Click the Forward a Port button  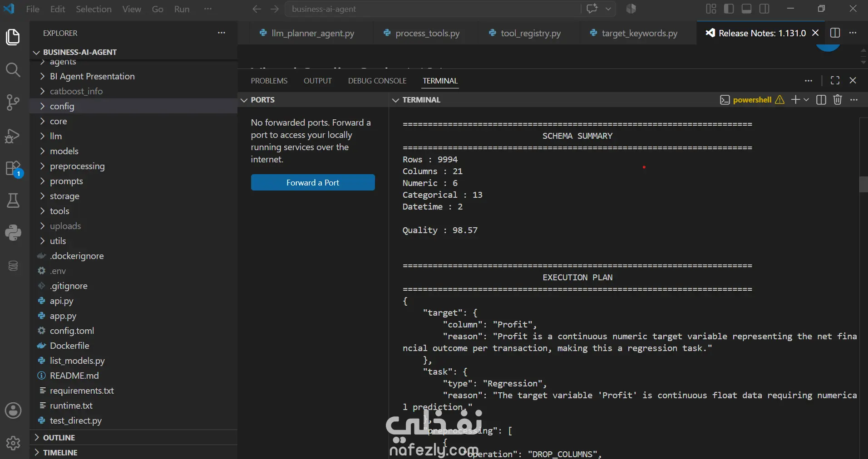[x=313, y=182]
